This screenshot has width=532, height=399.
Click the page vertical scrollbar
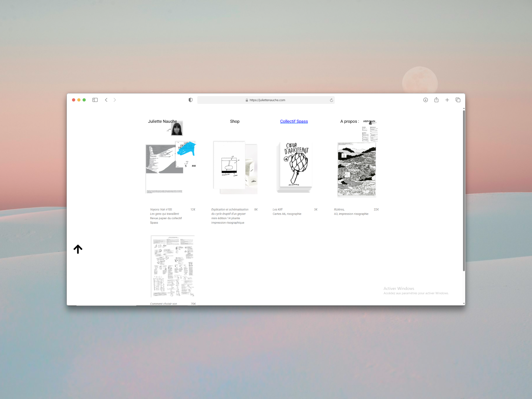click(464, 191)
